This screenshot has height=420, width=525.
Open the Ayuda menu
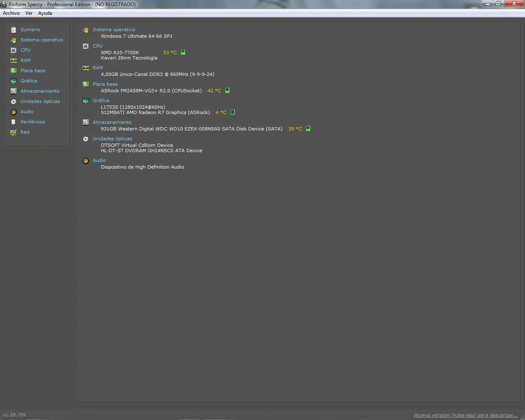[x=45, y=13]
